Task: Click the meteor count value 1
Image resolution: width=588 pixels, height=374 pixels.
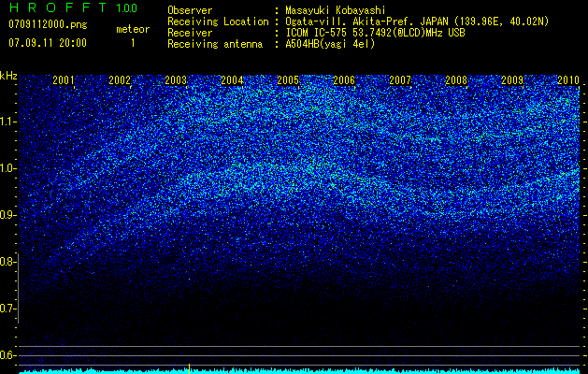Action: tap(133, 43)
